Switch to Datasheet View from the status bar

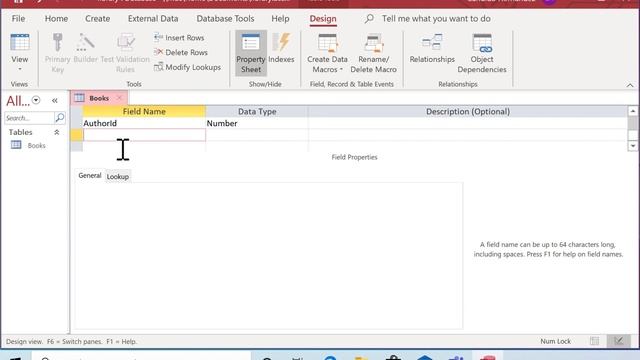[595, 341]
